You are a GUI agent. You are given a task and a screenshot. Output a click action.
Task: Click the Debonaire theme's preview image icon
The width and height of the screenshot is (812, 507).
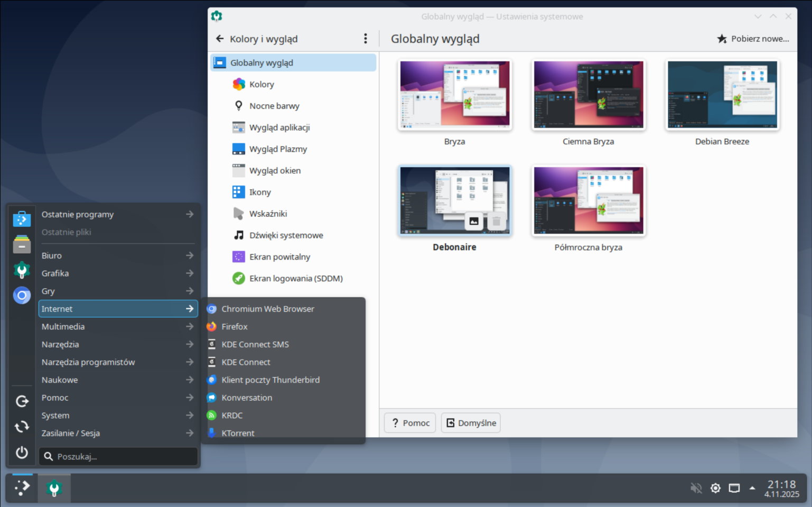pyautogui.click(x=474, y=222)
